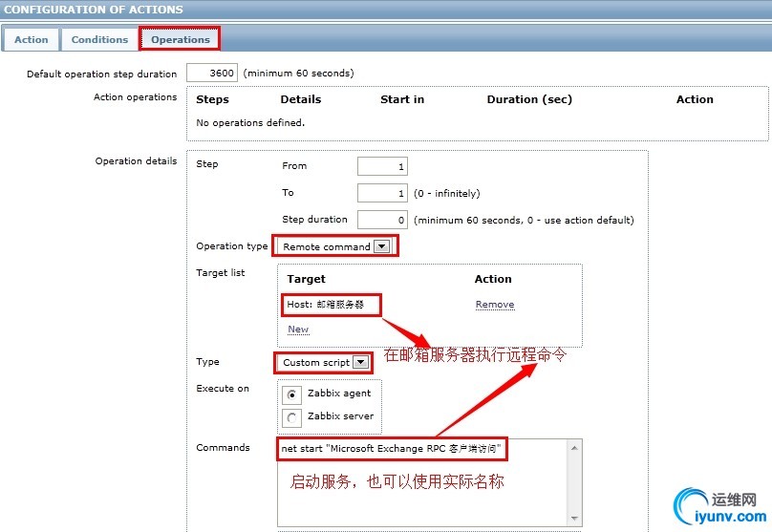Click Commands scrollbar up arrow
Image resolution: width=772 pixels, height=532 pixels.
(574, 448)
